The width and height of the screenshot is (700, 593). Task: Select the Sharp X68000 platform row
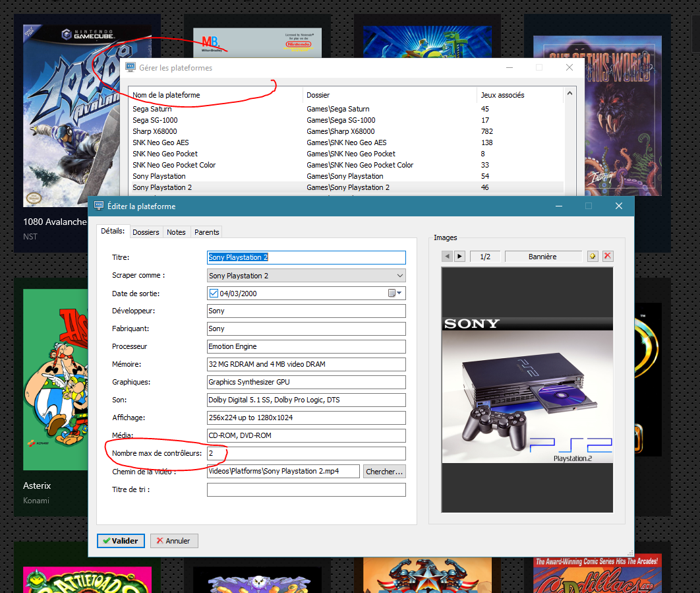click(x=346, y=131)
